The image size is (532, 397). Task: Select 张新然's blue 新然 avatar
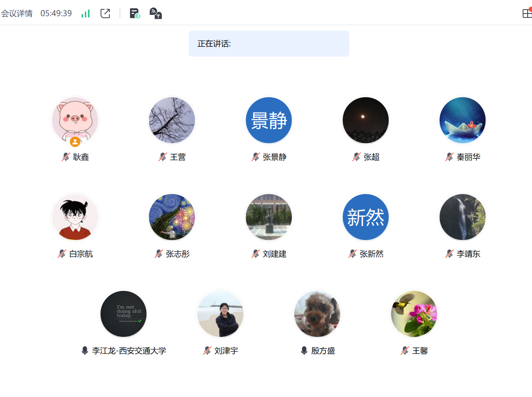point(366,217)
